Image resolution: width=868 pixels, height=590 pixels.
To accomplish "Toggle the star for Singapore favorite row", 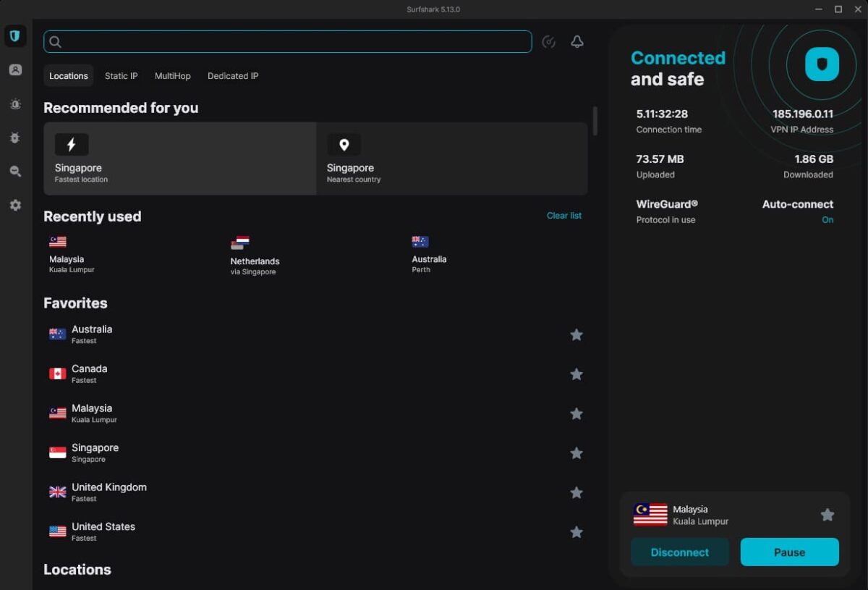I will click(576, 453).
